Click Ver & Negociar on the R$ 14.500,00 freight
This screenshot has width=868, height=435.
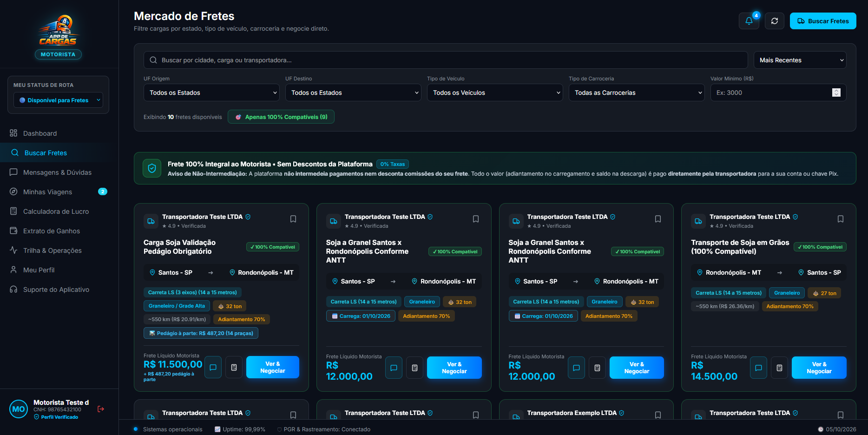point(819,368)
